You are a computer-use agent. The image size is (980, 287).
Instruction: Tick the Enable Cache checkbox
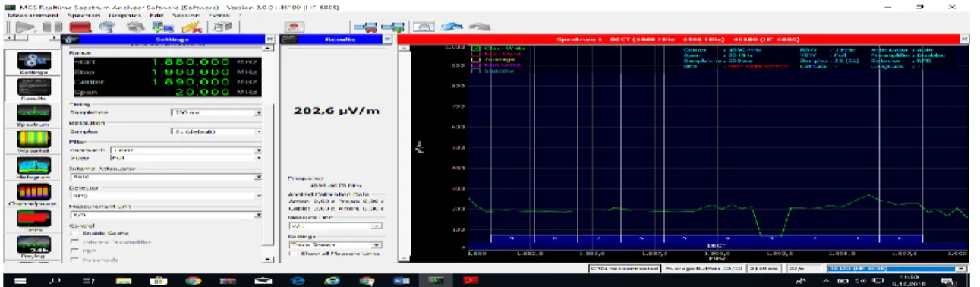(74, 233)
